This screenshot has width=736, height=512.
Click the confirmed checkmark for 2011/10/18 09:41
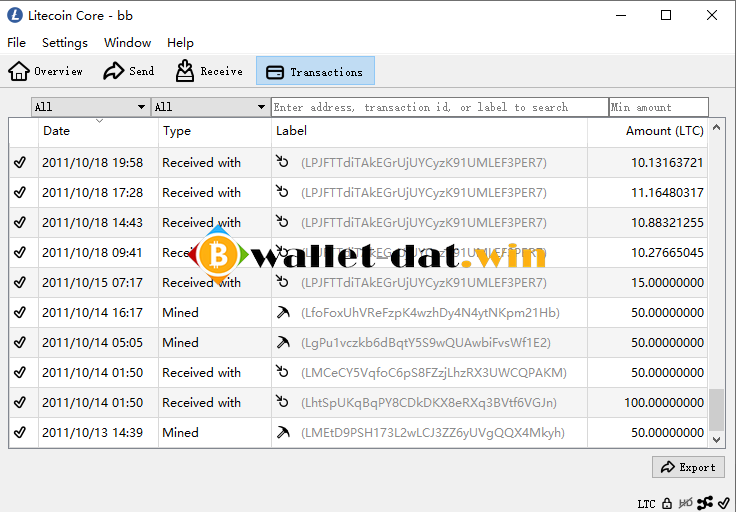coord(20,252)
